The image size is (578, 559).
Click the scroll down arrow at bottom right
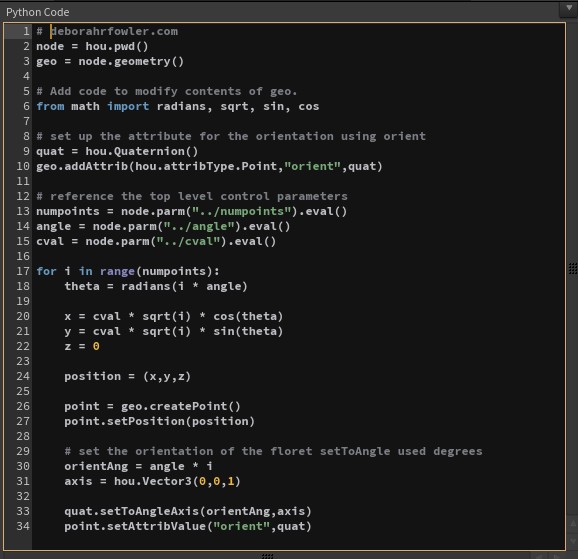coord(573,541)
